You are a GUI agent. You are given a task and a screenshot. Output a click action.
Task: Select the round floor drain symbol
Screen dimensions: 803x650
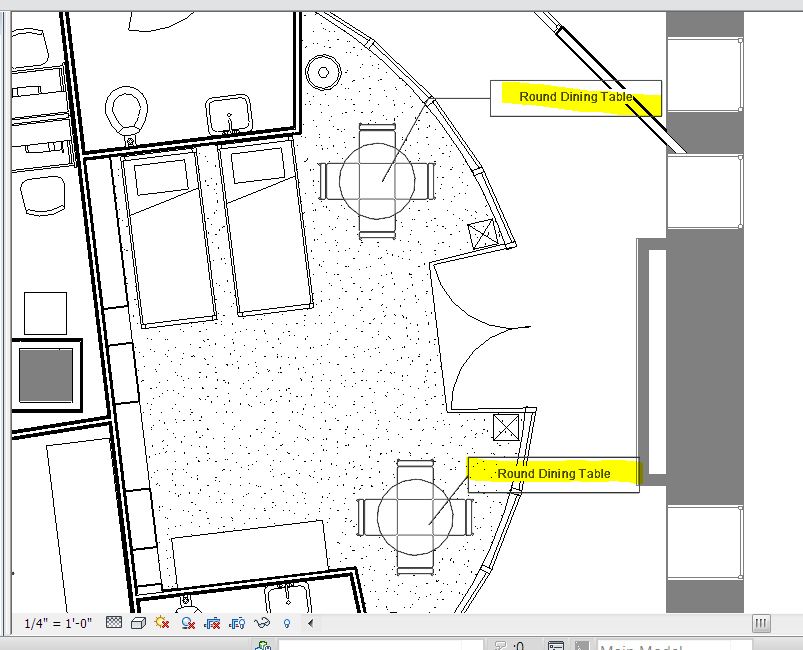(323, 72)
